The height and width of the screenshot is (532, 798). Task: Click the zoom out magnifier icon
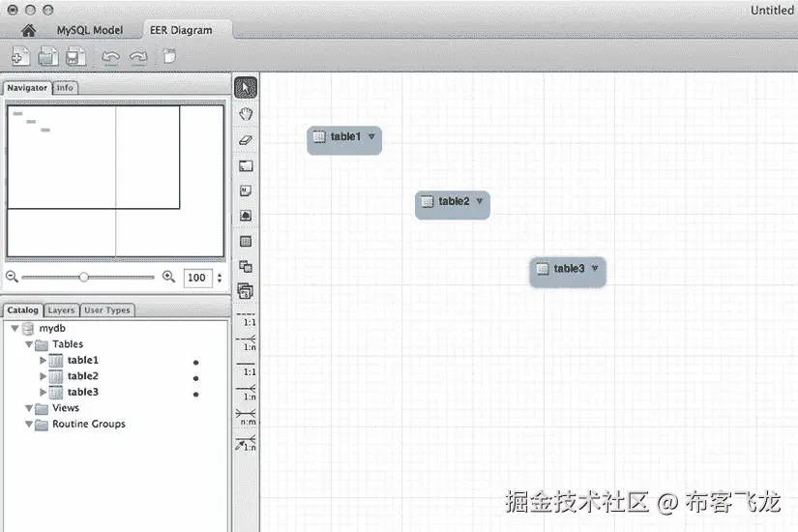click(x=12, y=277)
